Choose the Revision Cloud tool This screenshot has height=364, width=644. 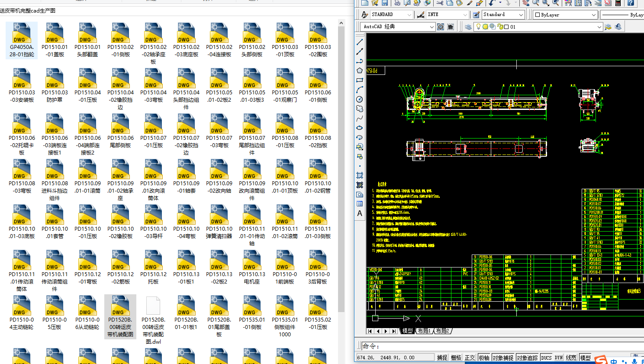click(x=360, y=109)
